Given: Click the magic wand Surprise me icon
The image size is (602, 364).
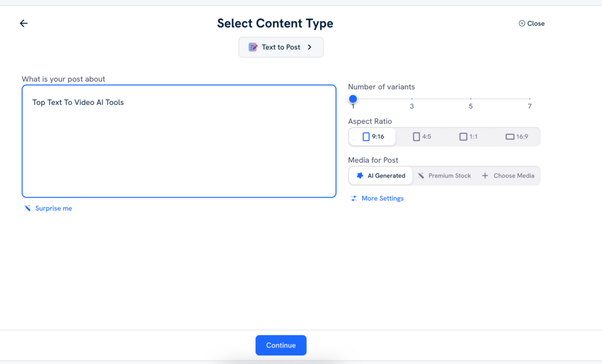Looking at the screenshot, I should click(27, 208).
